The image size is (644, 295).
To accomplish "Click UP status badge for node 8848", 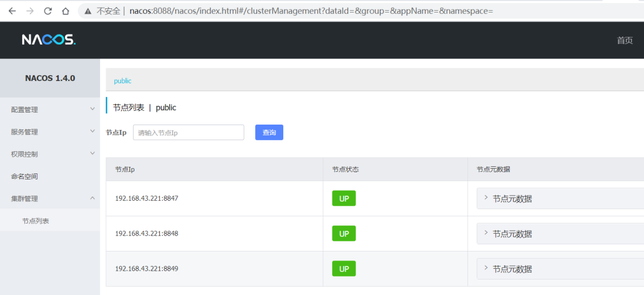I will pos(344,234).
